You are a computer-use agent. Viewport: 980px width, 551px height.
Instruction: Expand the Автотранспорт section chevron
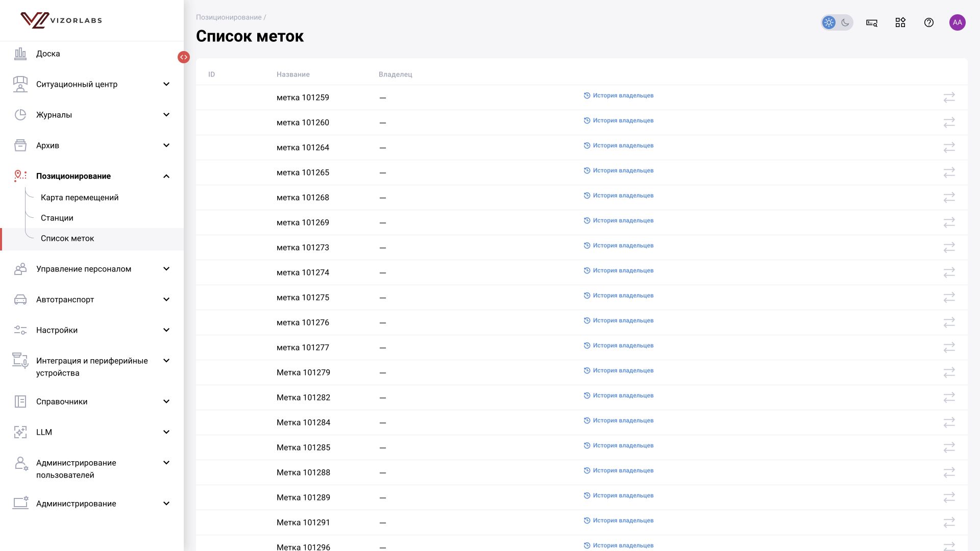click(x=166, y=299)
